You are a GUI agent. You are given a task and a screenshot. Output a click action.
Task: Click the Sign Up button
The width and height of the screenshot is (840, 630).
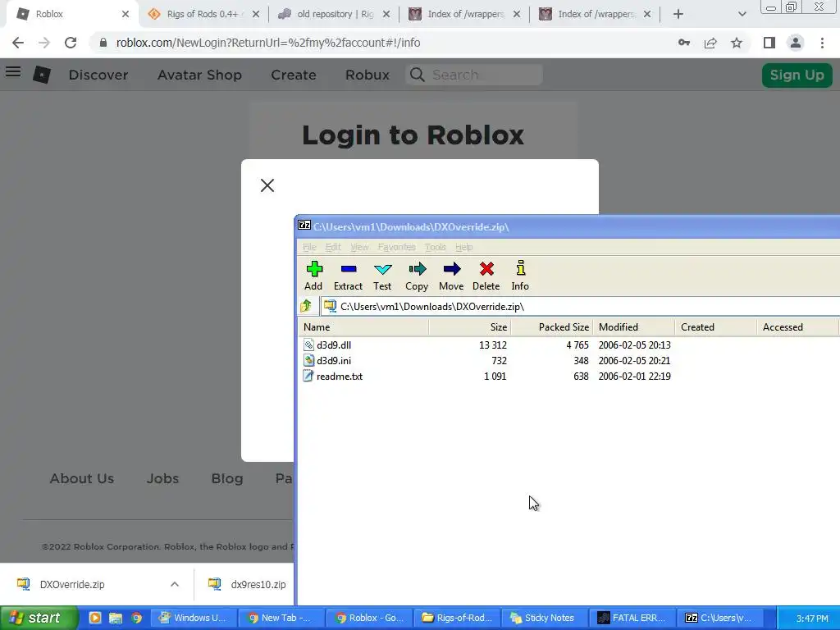(x=797, y=75)
